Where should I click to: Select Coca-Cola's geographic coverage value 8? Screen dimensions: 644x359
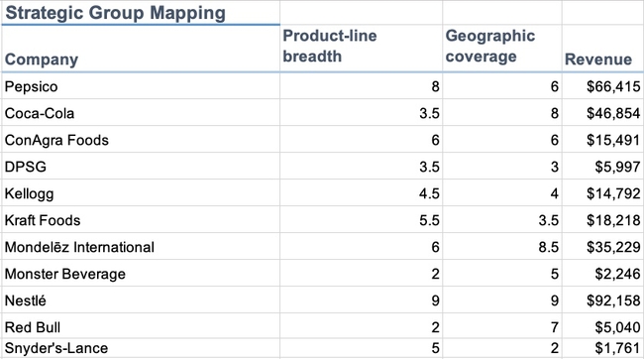tap(502, 113)
